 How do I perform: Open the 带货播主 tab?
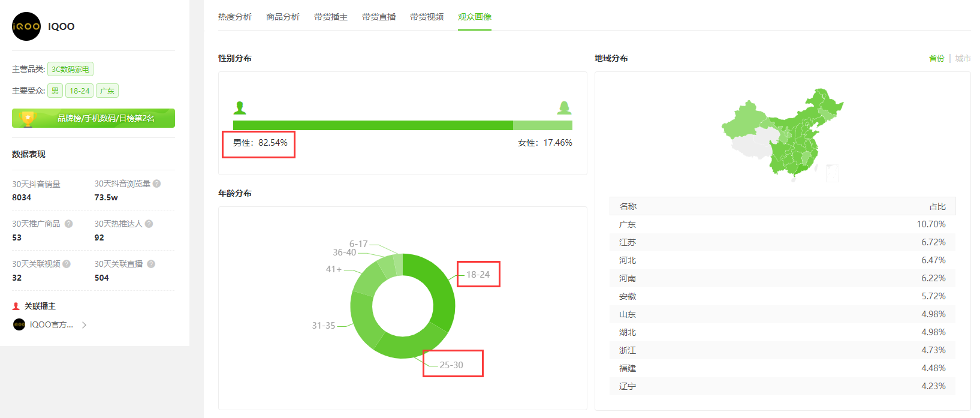(331, 17)
